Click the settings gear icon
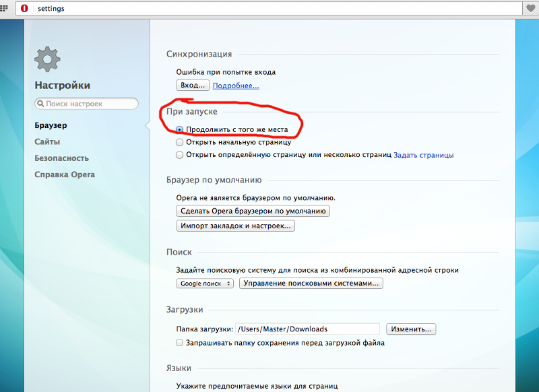 (x=47, y=59)
